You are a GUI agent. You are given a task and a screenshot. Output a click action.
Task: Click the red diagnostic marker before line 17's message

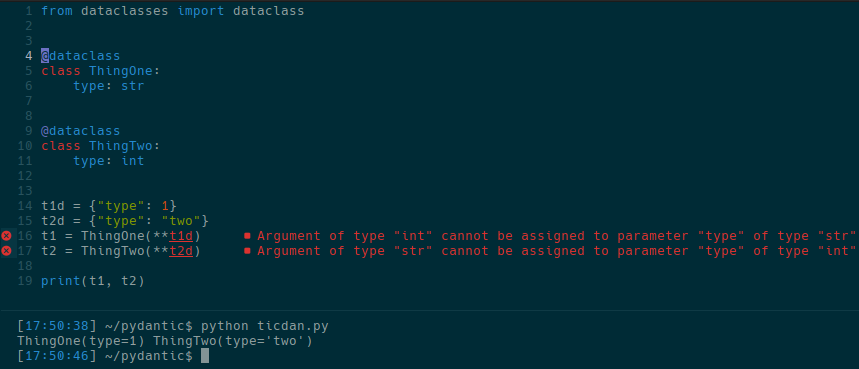(247, 251)
